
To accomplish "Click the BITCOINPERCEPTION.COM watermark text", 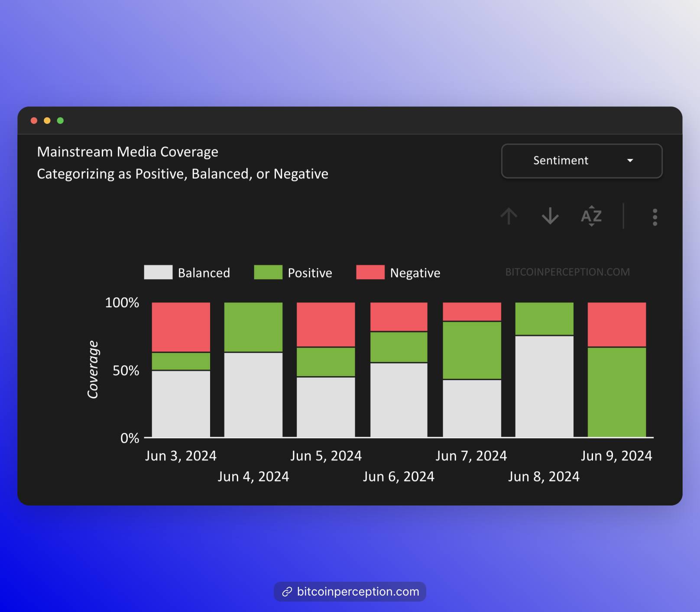I will tap(567, 272).
